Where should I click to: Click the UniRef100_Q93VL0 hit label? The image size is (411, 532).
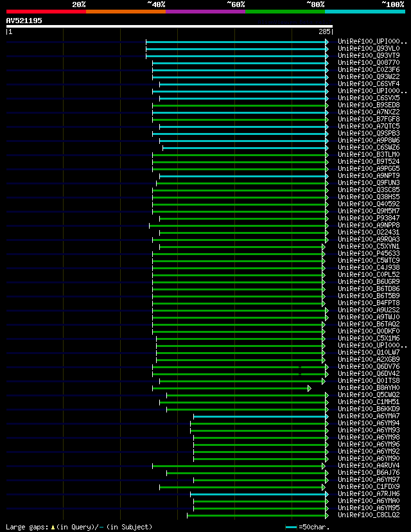tap(369, 49)
